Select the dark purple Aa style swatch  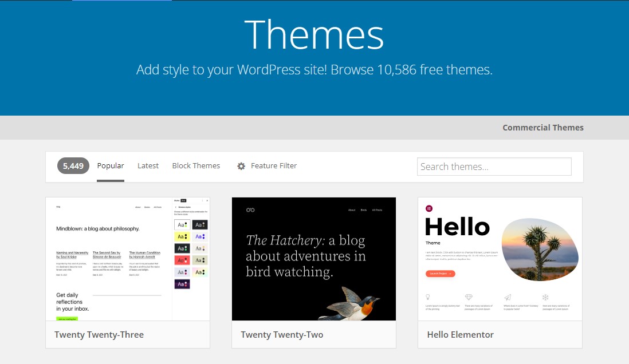(x=182, y=284)
